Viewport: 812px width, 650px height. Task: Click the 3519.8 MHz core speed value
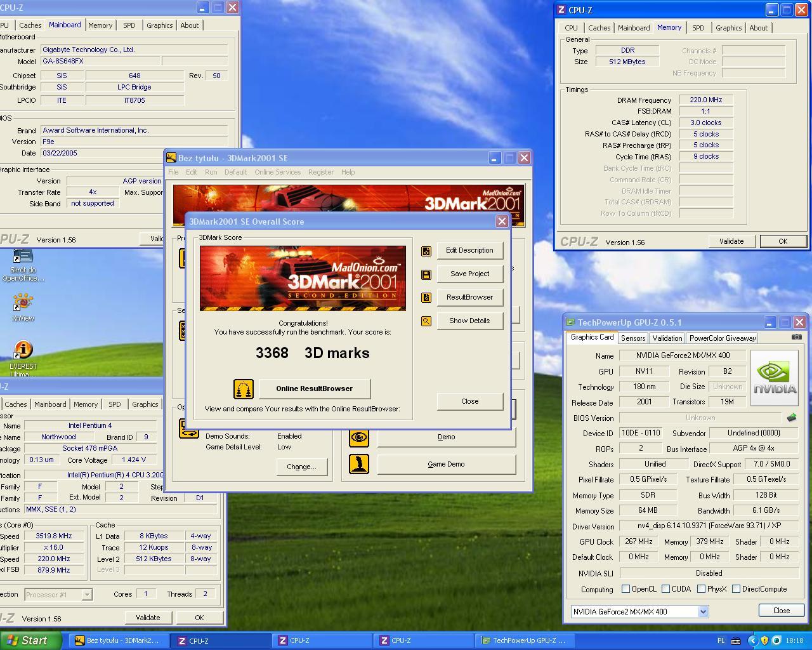tap(53, 536)
